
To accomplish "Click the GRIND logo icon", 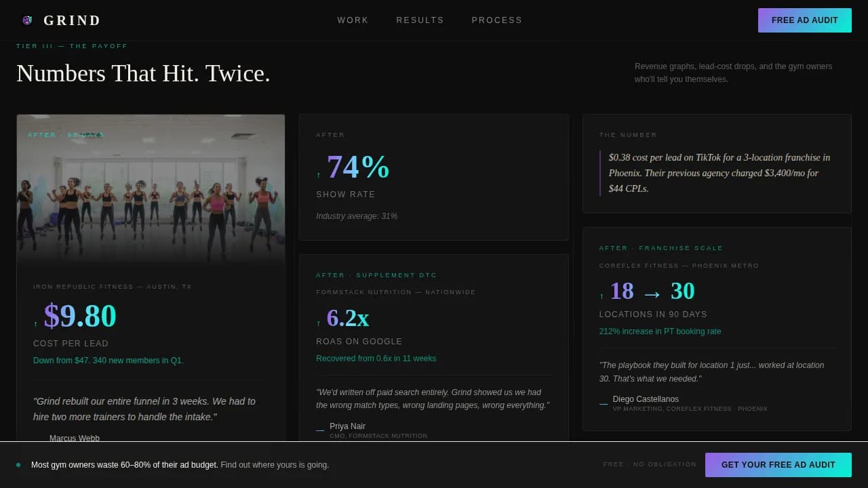I will (x=27, y=20).
